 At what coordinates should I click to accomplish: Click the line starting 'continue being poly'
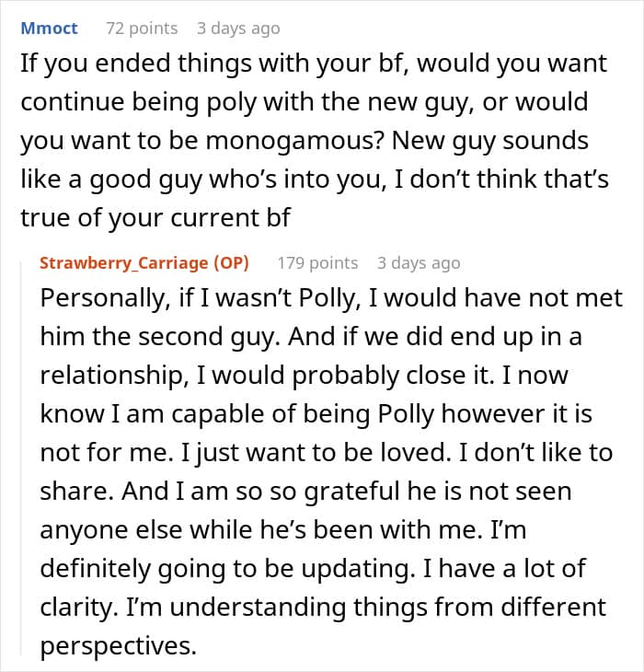point(305,102)
